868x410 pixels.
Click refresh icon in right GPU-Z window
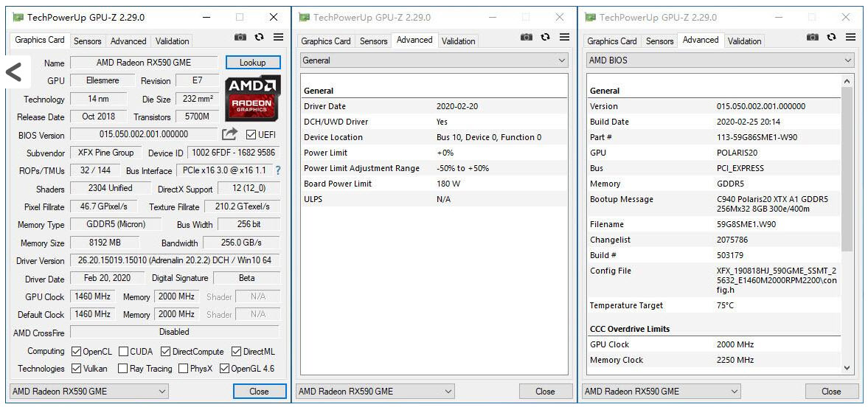[x=831, y=37]
